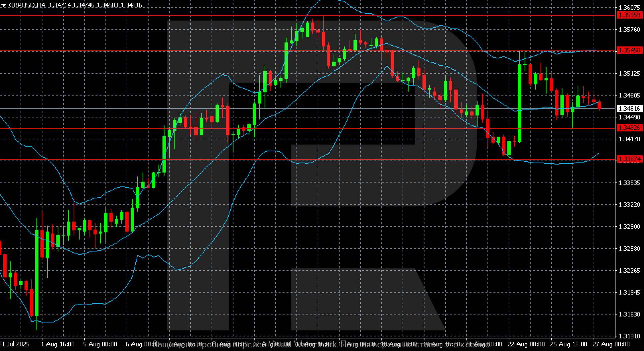Click the 1.31310 price scale label
Screen dimensions: 644x351
click(x=629, y=336)
